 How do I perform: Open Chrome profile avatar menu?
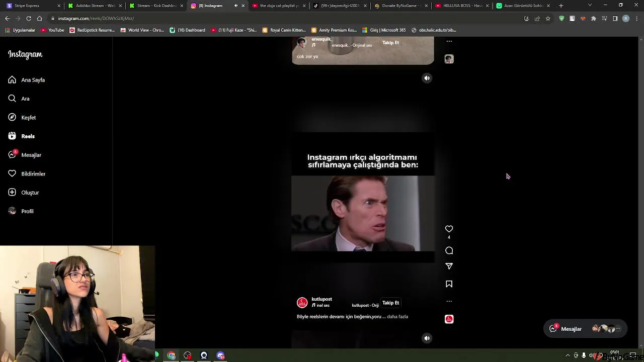pyautogui.click(x=626, y=19)
